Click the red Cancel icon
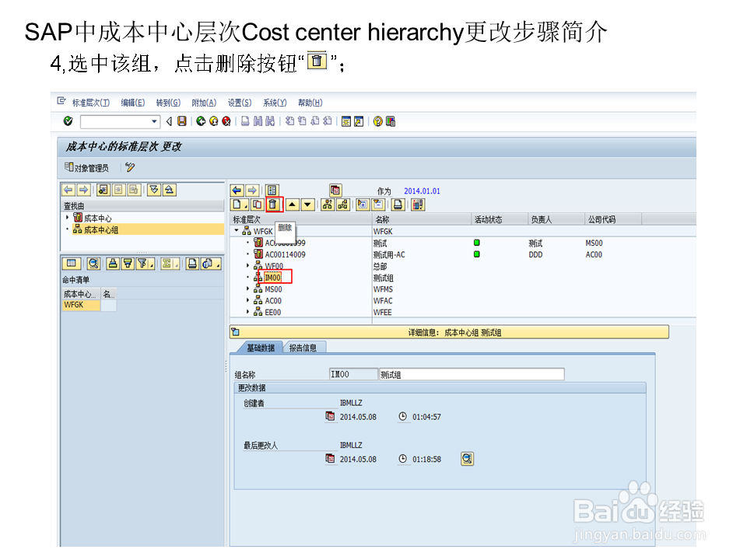747x560 pixels. coord(226,121)
